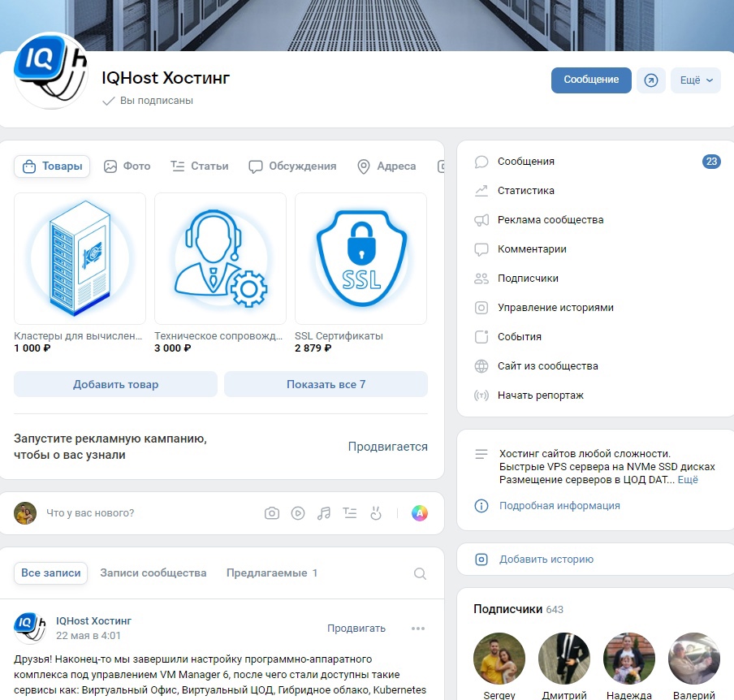
Task: Select the Все записи tab
Action: coord(51,573)
